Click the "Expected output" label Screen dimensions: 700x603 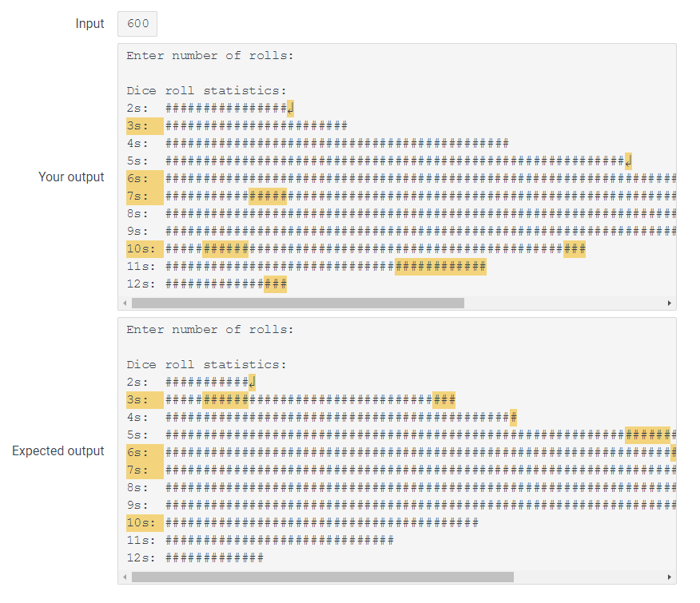58,451
